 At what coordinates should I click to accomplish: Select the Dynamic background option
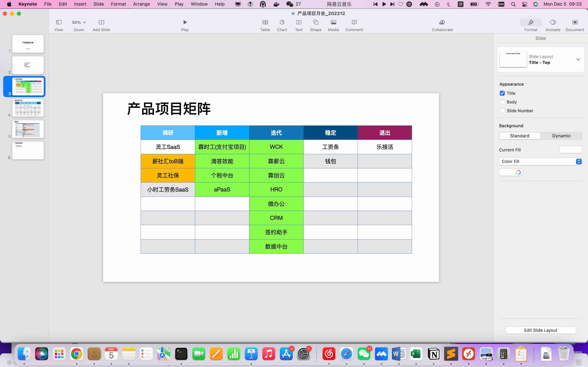pyautogui.click(x=561, y=136)
